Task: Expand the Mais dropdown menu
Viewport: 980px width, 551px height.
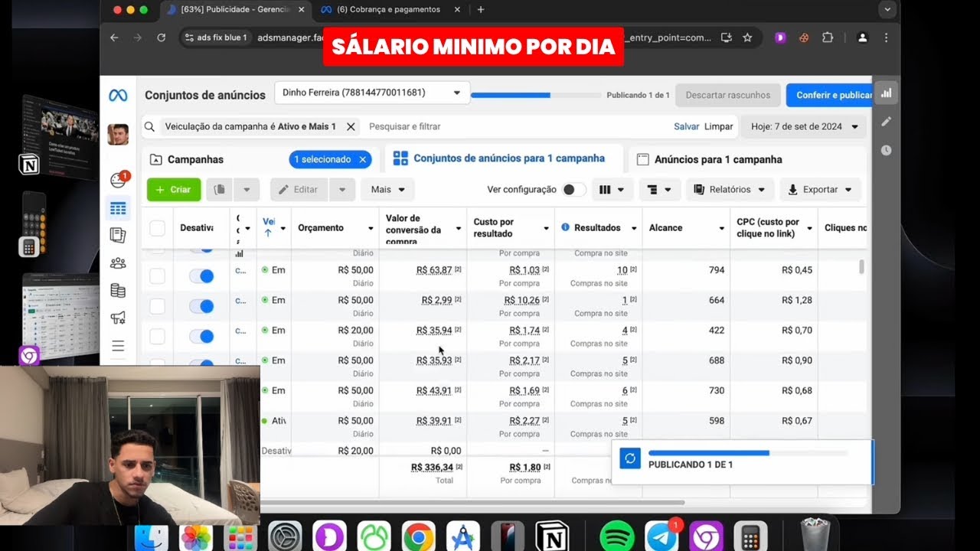Action: tap(387, 190)
